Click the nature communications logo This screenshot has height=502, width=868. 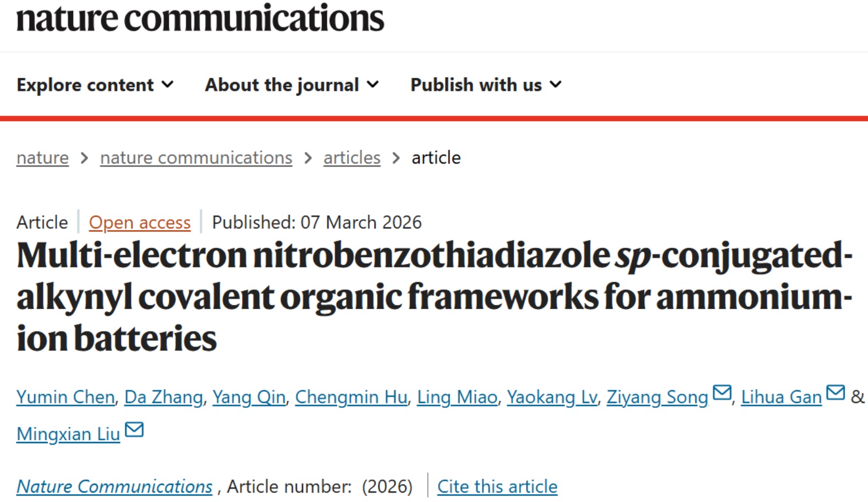pyautogui.click(x=200, y=18)
